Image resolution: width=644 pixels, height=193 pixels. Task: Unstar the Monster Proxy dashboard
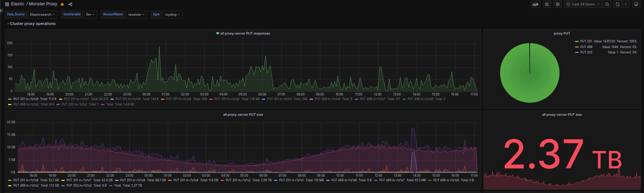pyautogui.click(x=62, y=4)
